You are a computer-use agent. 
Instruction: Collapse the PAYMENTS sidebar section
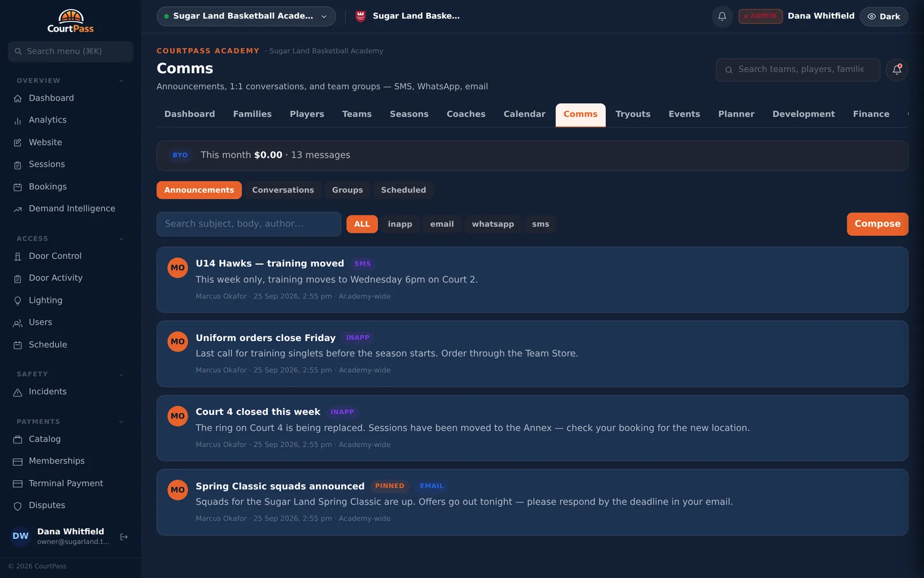tap(121, 422)
